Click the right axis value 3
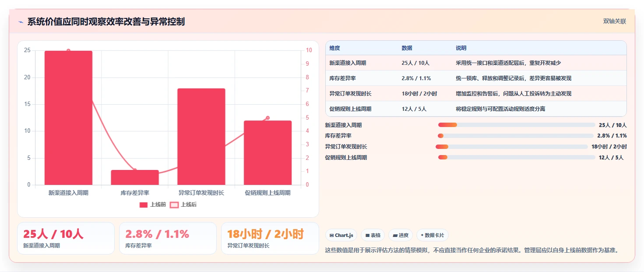This screenshot has height=272, width=644. pyautogui.click(x=307, y=145)
